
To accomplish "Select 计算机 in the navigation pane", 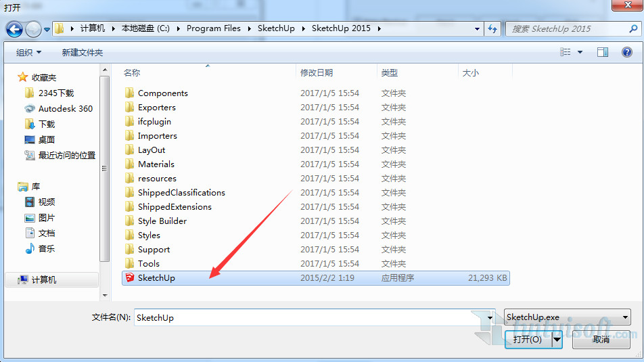I will pos(43,280).
